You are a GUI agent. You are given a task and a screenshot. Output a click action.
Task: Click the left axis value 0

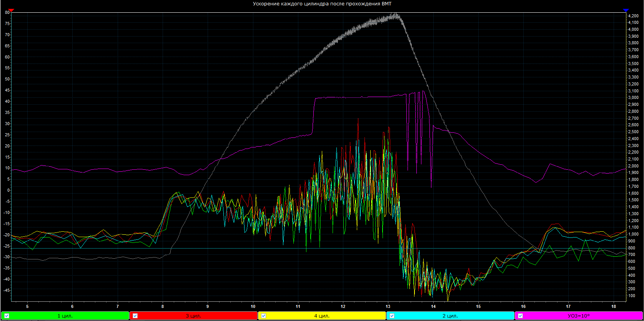(x=8, y=190)
